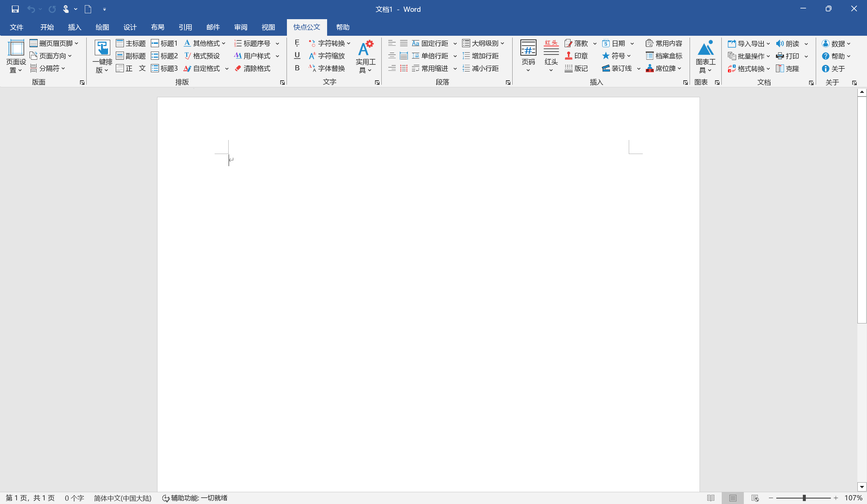Click the Save icon in quick access toolbar
Viewport: 867px width, 504px height.
15,9
